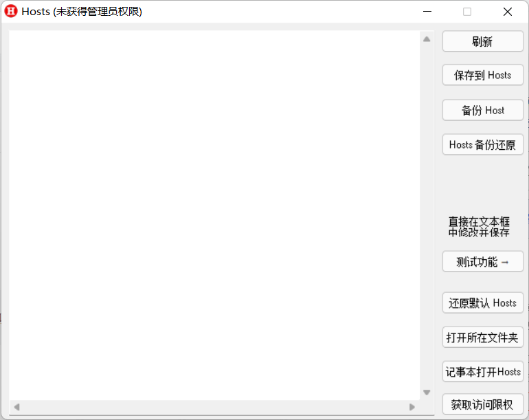Open Hosts 备份还原 restore option

point(482,144)
